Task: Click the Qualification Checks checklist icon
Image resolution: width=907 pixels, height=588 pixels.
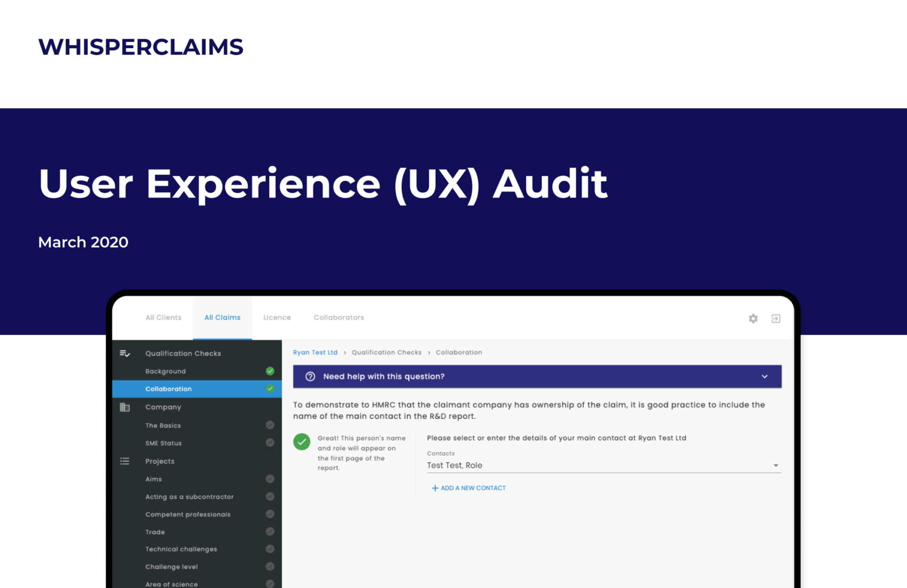Action: (x=125, y=353)
